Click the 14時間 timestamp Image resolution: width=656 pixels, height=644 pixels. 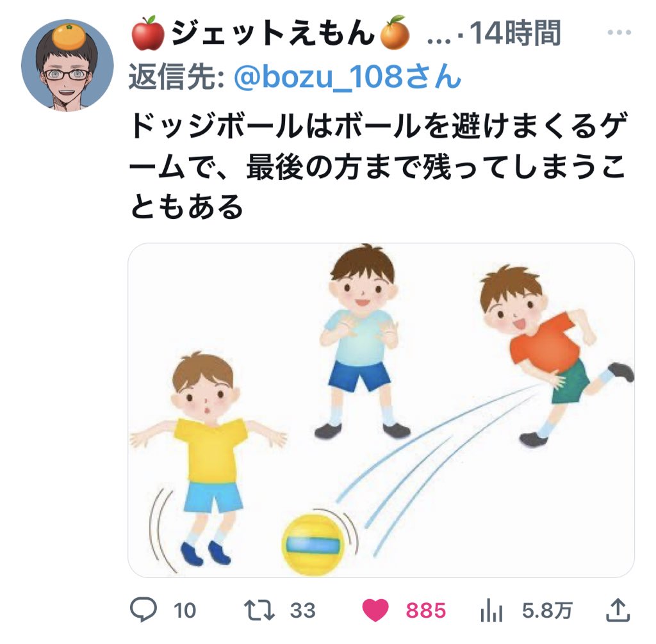pos(516,33)
